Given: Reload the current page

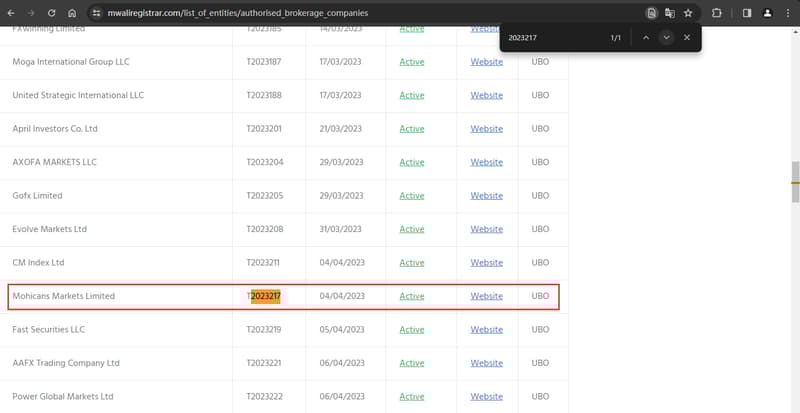Looking at the screenshot, I should [52, 13].
